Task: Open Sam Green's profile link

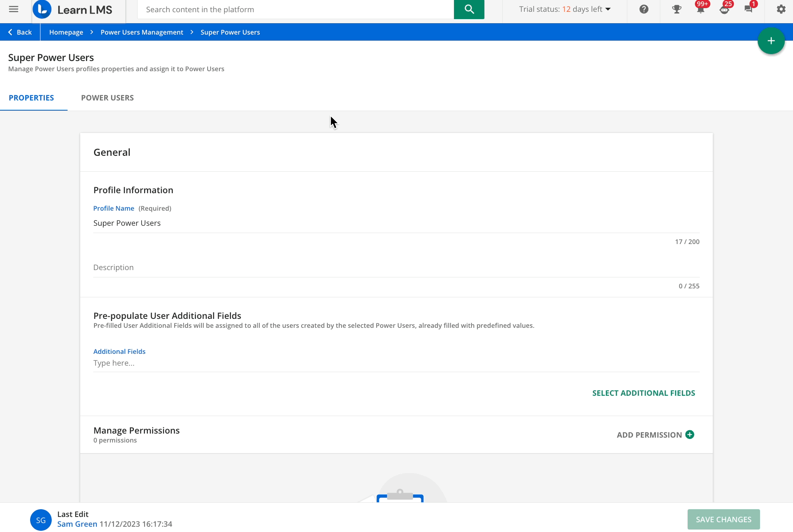Action: point(77,524)
